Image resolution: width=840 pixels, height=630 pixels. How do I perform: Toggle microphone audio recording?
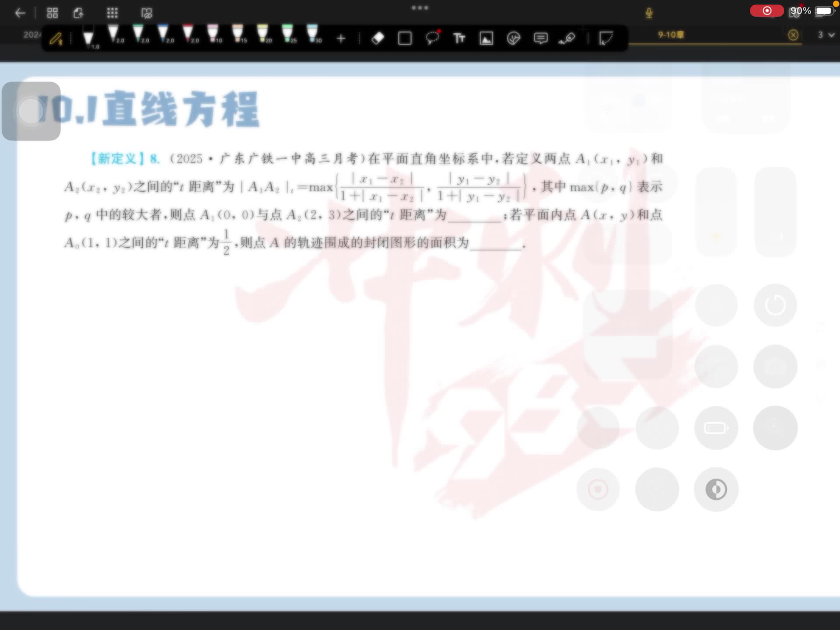point(649,13)
